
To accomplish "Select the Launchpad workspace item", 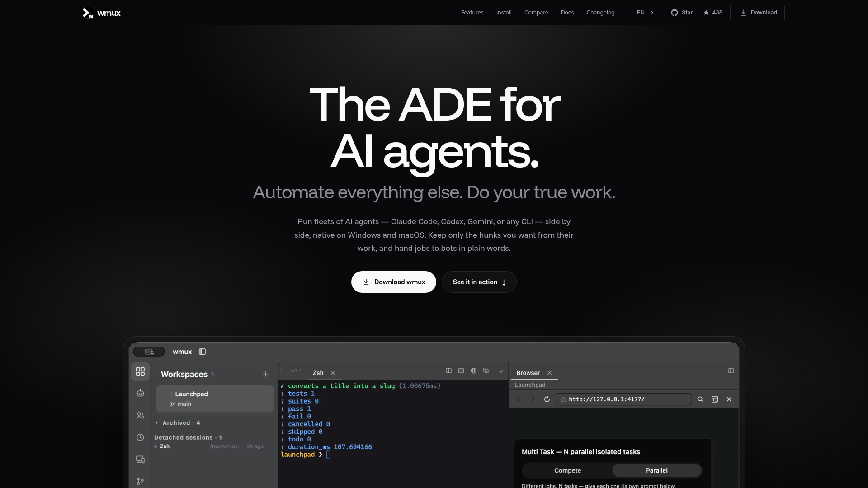I will point(215,399).
